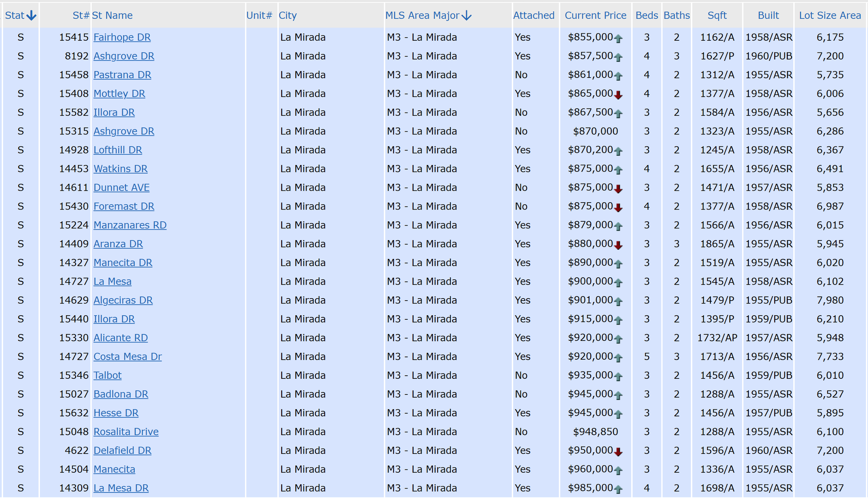
Task: Click the Beds column header
Action: pyautogui.click(x=646, y=15)
